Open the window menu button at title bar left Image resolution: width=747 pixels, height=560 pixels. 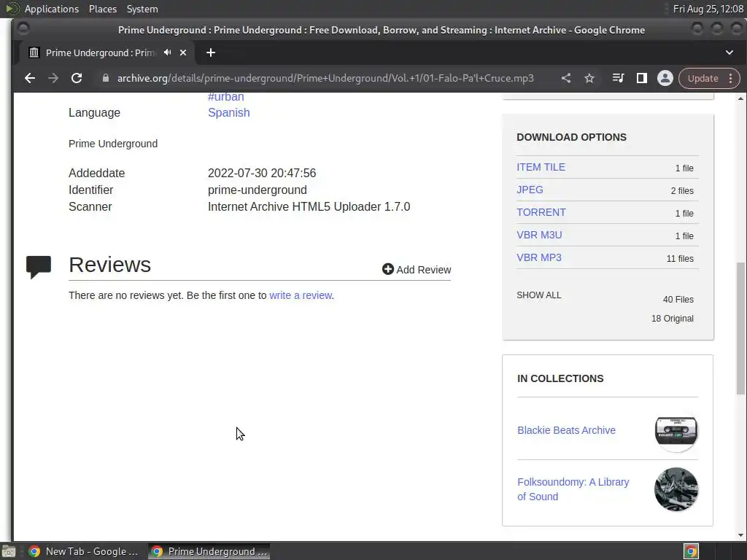pyautogui.click(x=23, y=29)
